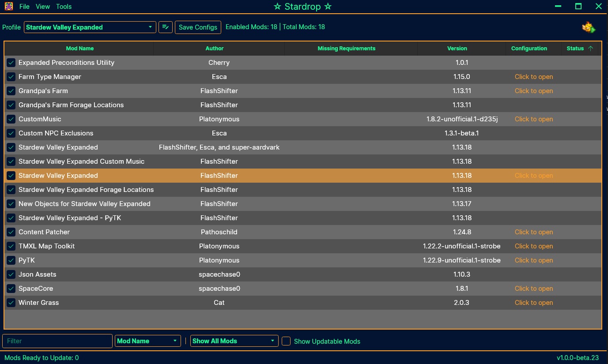Minimize the Stardrop window

pyautogui.click(x=558, y=6)
